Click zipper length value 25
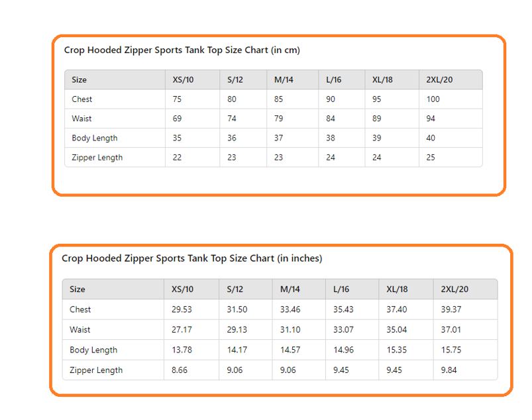The image size is (532, 420). click(x=431, y=158)
